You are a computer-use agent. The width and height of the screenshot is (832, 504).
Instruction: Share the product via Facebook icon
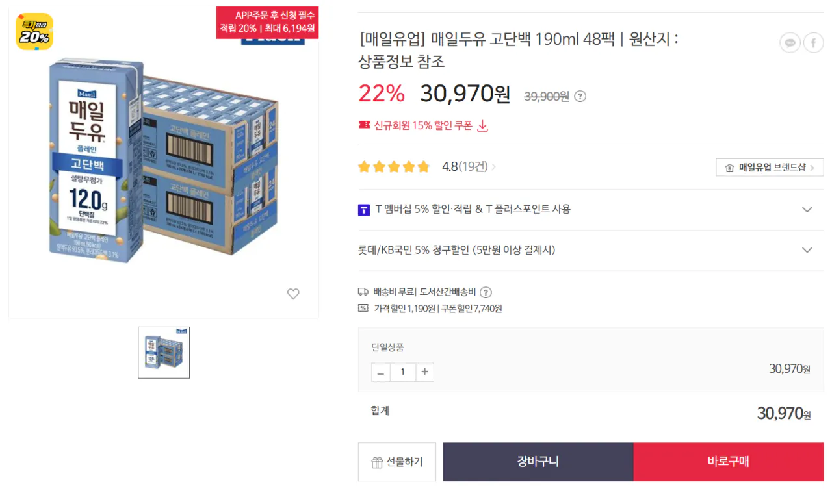click(813, 42)
